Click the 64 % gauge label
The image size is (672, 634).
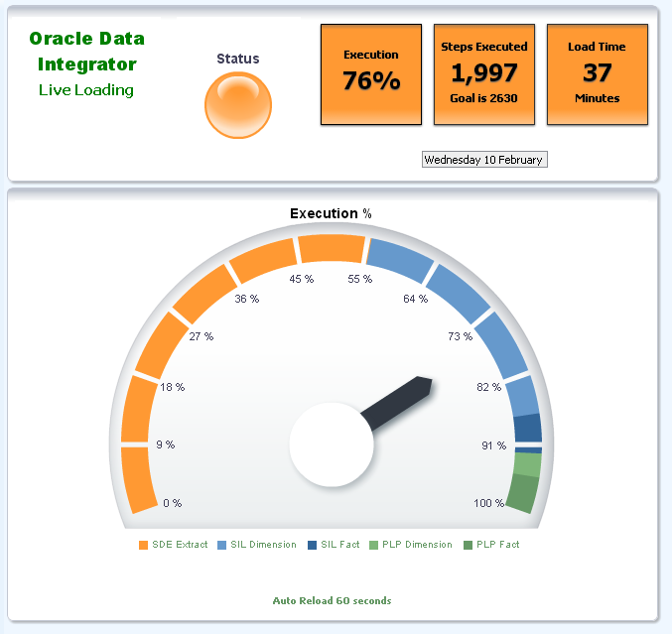tap(415, 299)
